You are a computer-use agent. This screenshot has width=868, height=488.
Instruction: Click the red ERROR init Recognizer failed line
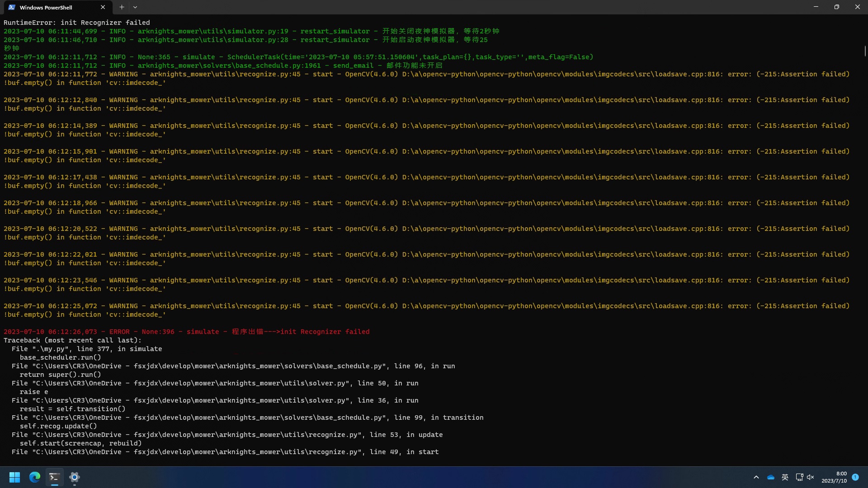tap(186, 332)
